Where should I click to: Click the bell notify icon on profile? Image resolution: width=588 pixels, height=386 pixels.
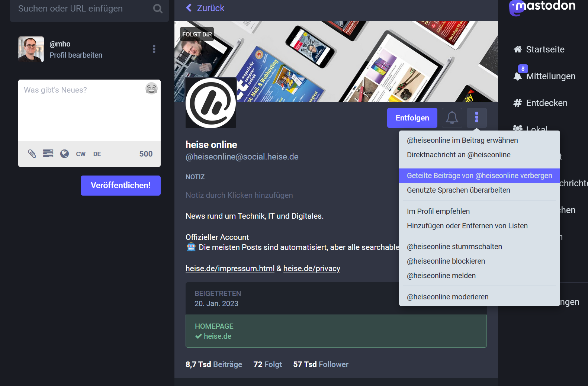coord(452,118)
